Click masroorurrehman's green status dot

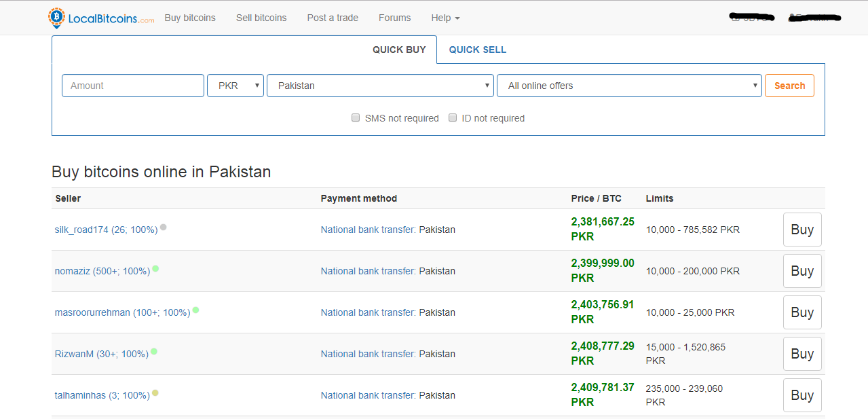[195, 310]
